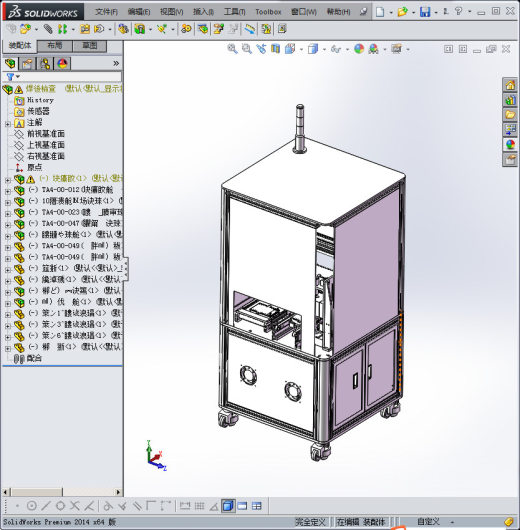Switch to the 布局 tab

54,46
